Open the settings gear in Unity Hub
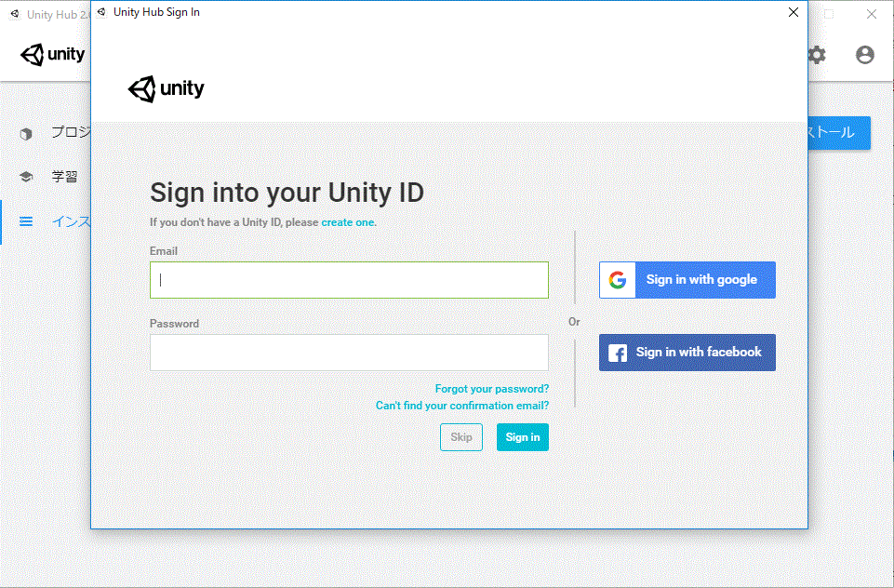Screen dimensions: 894x588 point(817,55)
